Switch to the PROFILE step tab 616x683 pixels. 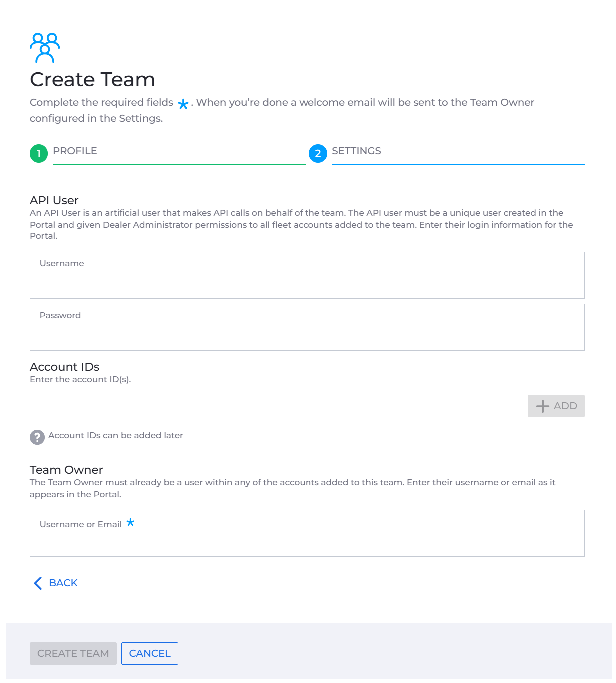(75, 151)
